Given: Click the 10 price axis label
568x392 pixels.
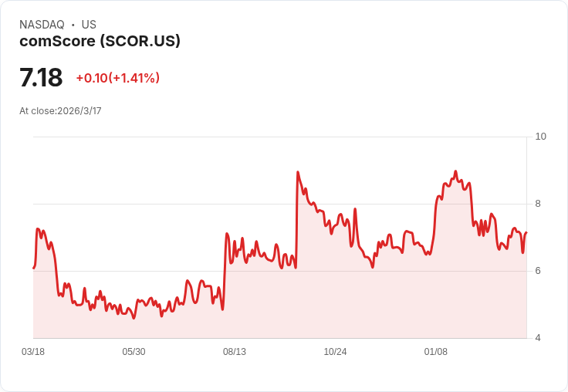Looking at the screenshot, I should click(x=540, y=137).
